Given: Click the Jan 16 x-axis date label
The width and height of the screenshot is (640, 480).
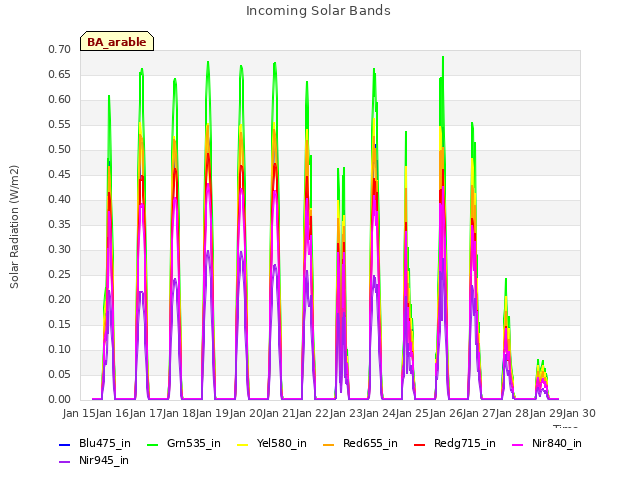Looking at the screenshot, I should (113, 413).
